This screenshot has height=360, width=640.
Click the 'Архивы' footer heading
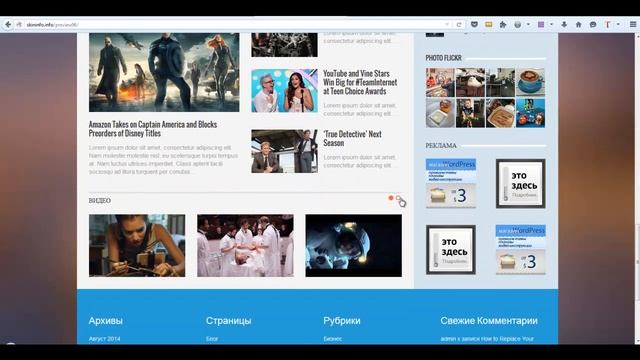click(x=106, y=321)
